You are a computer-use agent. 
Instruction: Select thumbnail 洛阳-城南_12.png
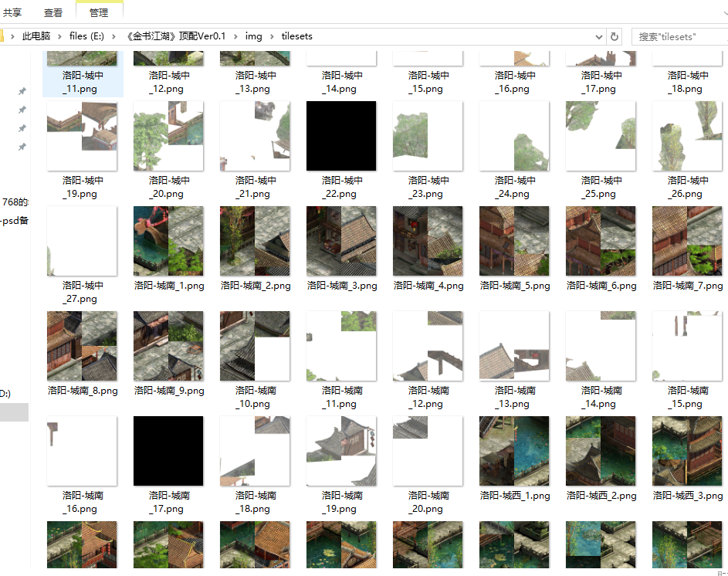[428, 346]
